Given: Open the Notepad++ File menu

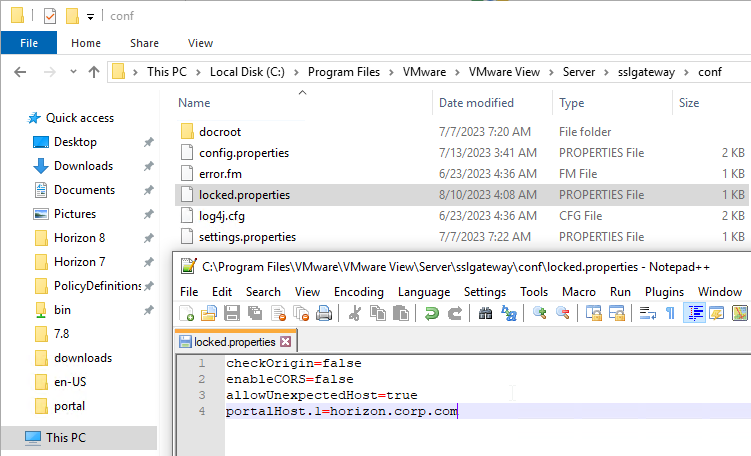Looking at the screenshot, I should pos(189,292).
